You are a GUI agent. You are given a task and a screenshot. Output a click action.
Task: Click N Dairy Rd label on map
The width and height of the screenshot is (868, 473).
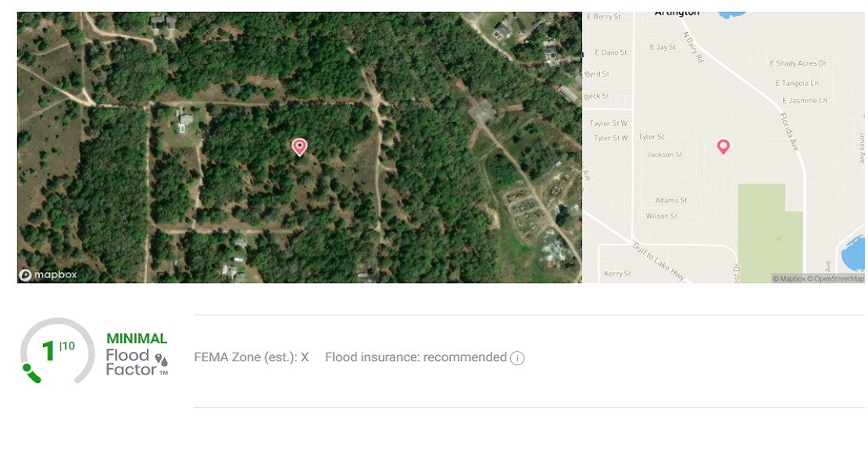coord(692,47)
